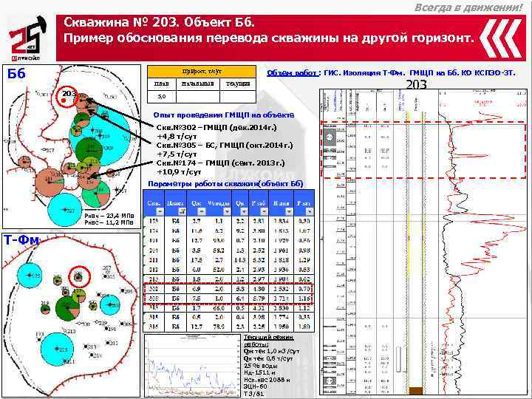Open the P зат column filter dropdown
Screen dimensions: 532x399
[x=309, y=212]
